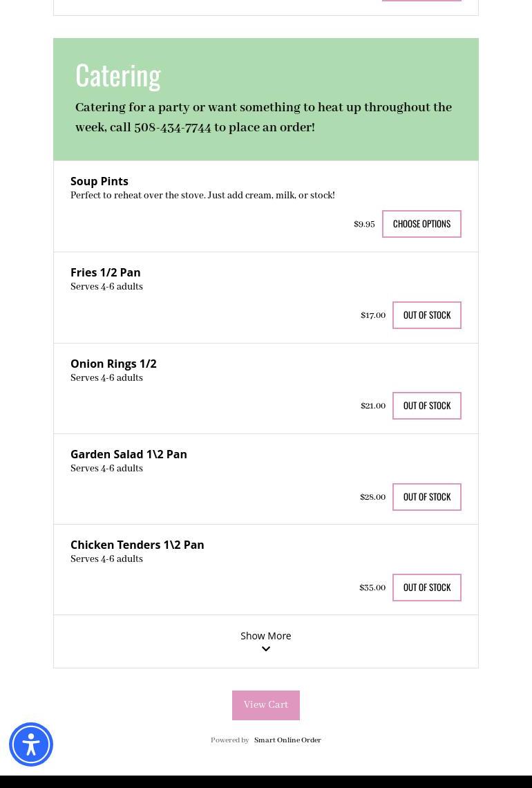Click the Powered by footer text
This screenshot has height=788, width=532.
[230, 740]
